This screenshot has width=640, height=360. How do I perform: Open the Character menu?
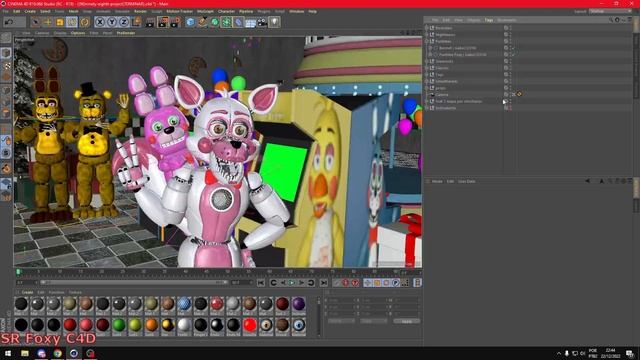pos(226,11)
